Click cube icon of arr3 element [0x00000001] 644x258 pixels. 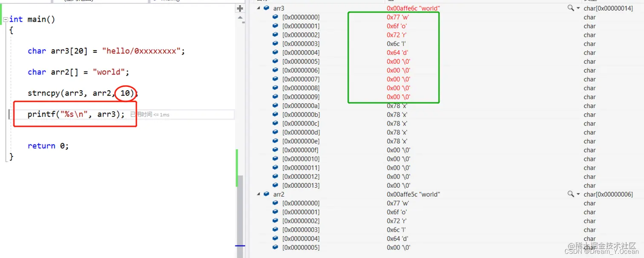coord(276,26)
